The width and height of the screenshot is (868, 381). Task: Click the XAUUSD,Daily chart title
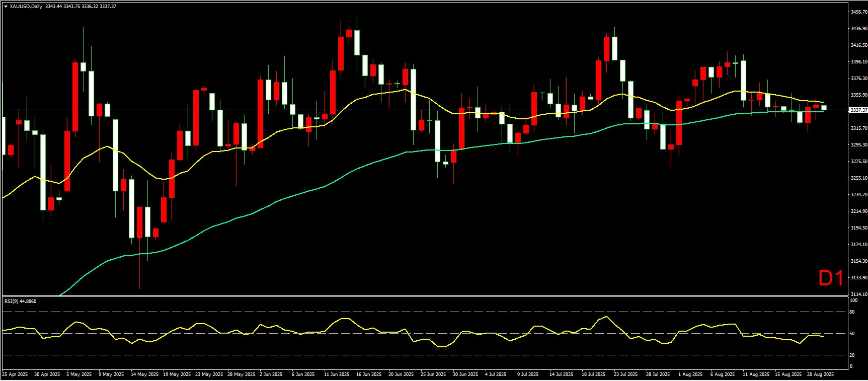point(26,7)
